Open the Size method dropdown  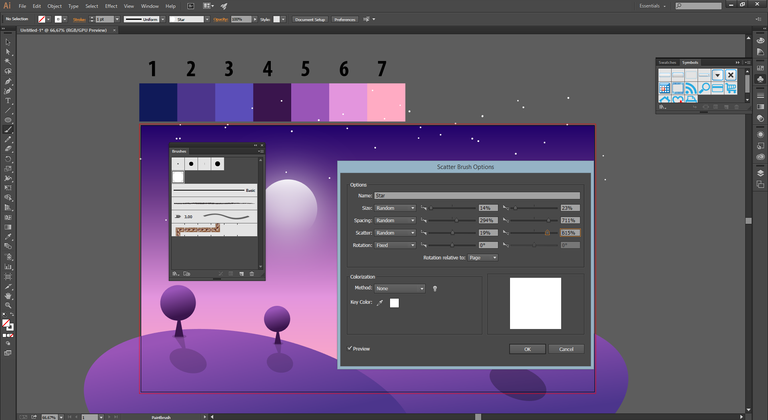pos(395,208)
